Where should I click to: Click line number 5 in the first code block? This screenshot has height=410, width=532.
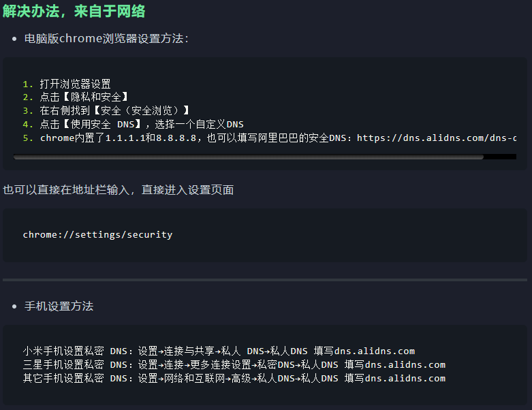[28, 138]
